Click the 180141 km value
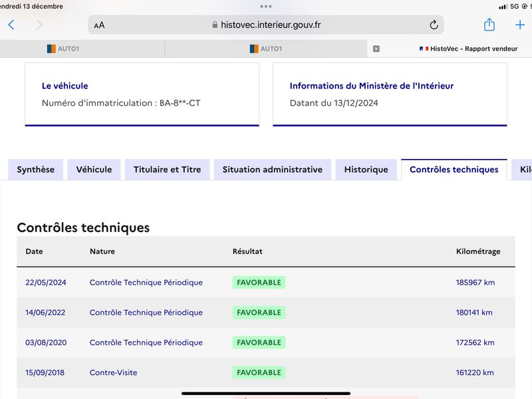This screenshot has height=399, width=532. tap(474, 313)
